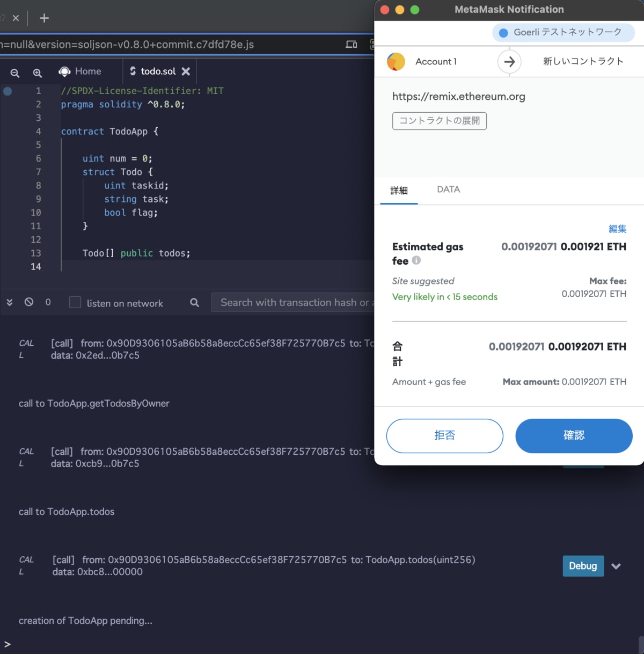644x654 pixels.
Task: Click 'data: 0xcb9...0b7c5' call data text
Action: [x=95, y=464]
